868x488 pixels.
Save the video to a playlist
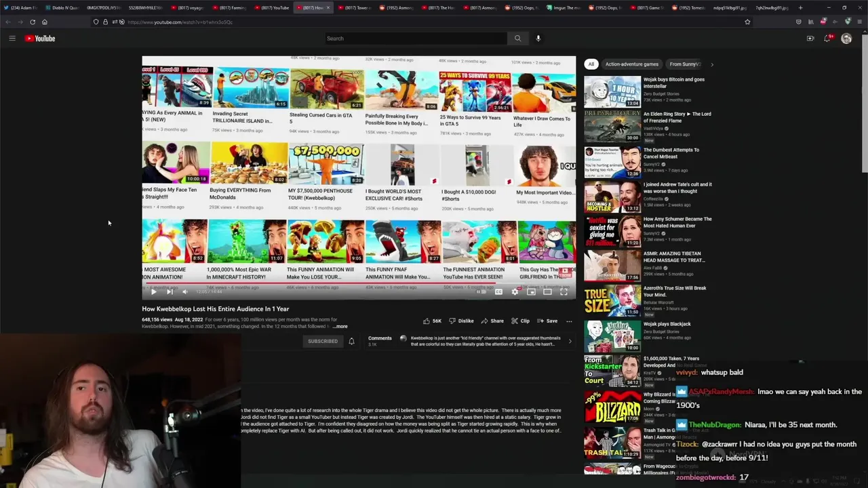point(547,321)
